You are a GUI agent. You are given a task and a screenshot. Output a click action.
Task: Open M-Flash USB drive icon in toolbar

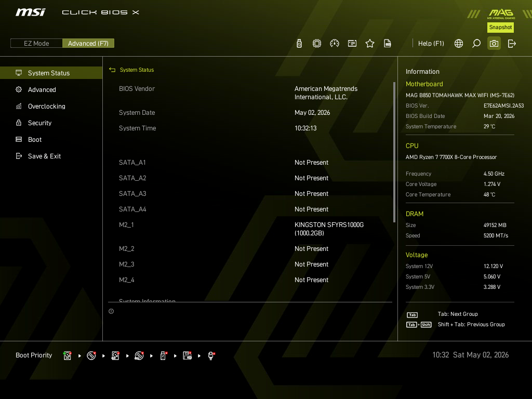pos(299,44)
